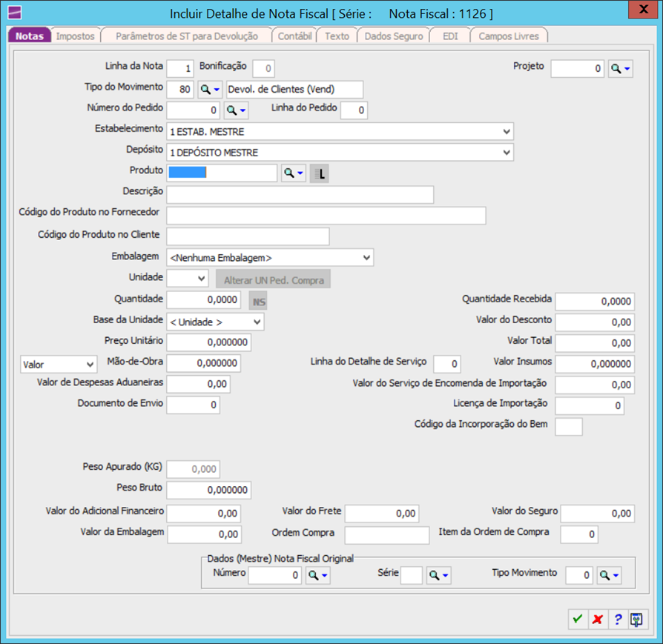Click the Ordem Compra field
The height and width of the screenshot is (644, 663).
coord(387,535)
